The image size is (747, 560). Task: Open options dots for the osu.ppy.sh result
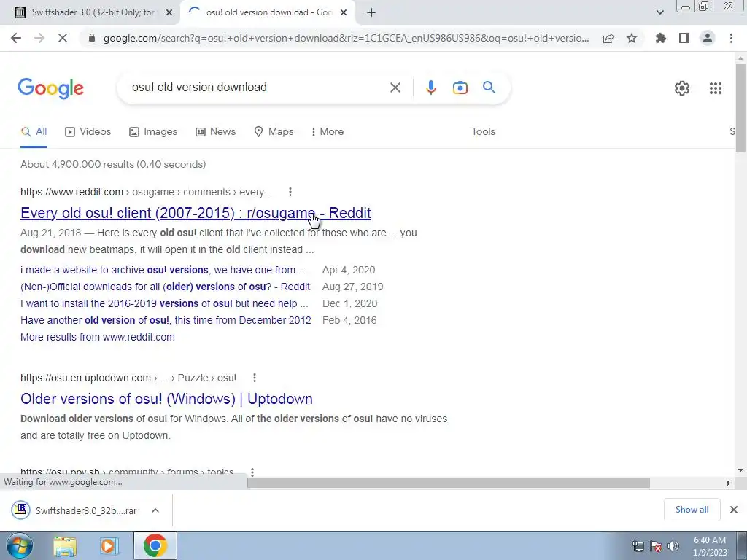pos(252,472)
